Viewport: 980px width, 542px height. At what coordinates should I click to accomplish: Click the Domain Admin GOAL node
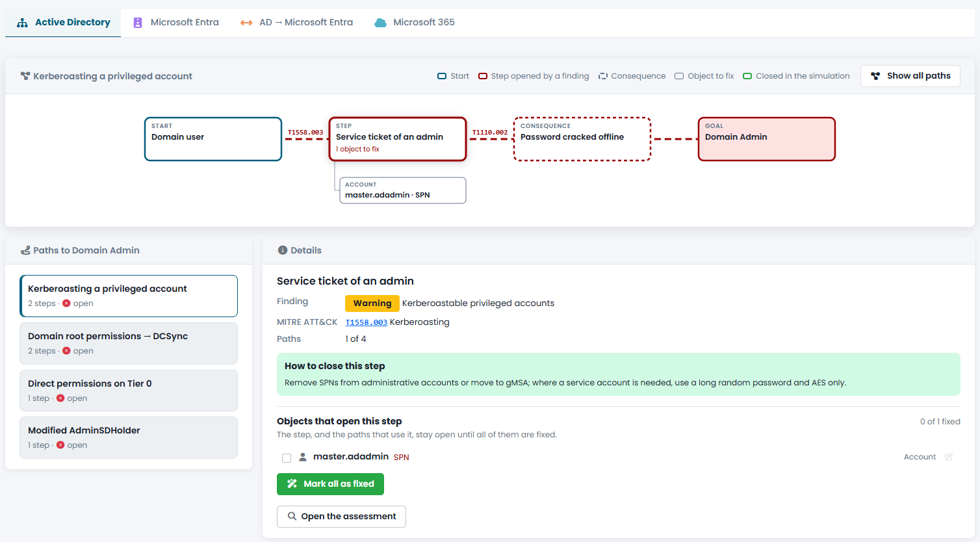tap(767, 139)
